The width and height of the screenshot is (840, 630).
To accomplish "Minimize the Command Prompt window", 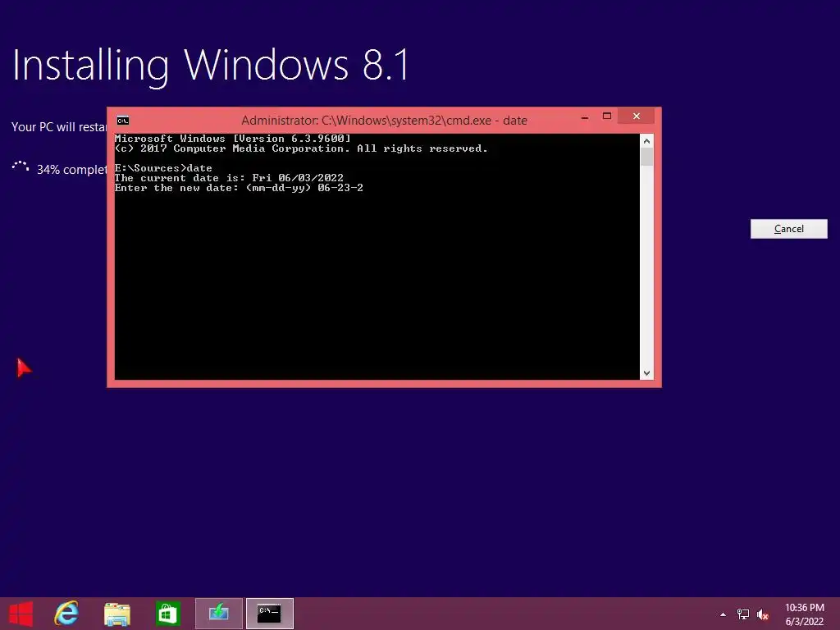I will (x=585, y=116).
